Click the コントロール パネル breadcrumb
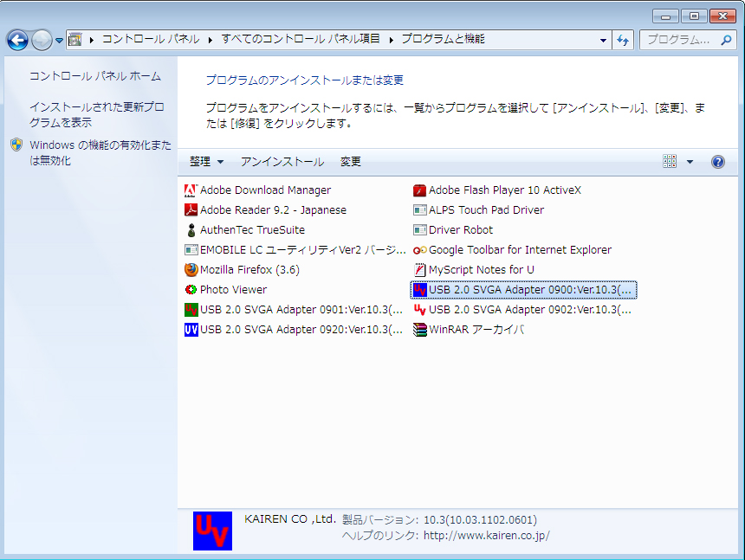Screen dimensions: 745x560 [x=151, y=39]
